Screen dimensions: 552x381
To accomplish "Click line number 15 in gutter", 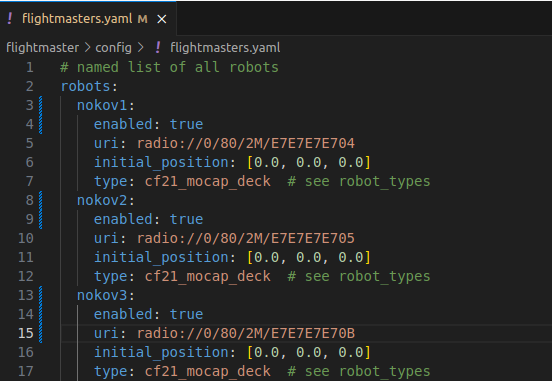I will point(26,333).
